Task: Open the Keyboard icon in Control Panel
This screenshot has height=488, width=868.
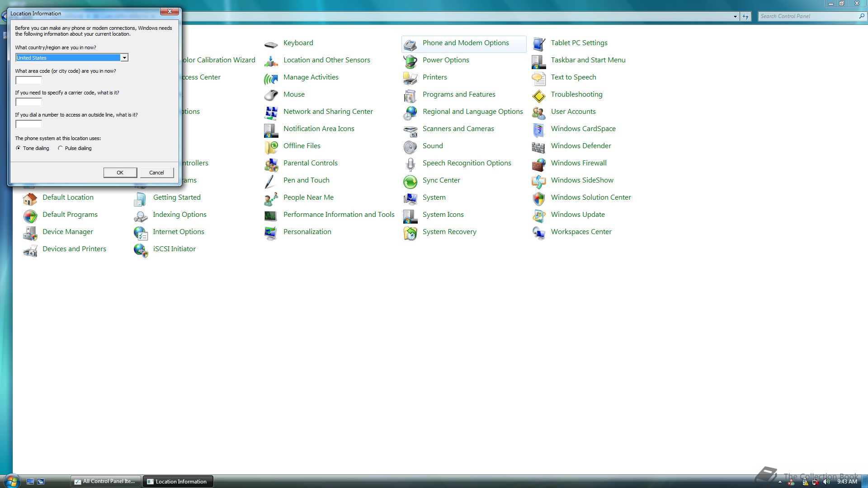Action: click(271, 44)
